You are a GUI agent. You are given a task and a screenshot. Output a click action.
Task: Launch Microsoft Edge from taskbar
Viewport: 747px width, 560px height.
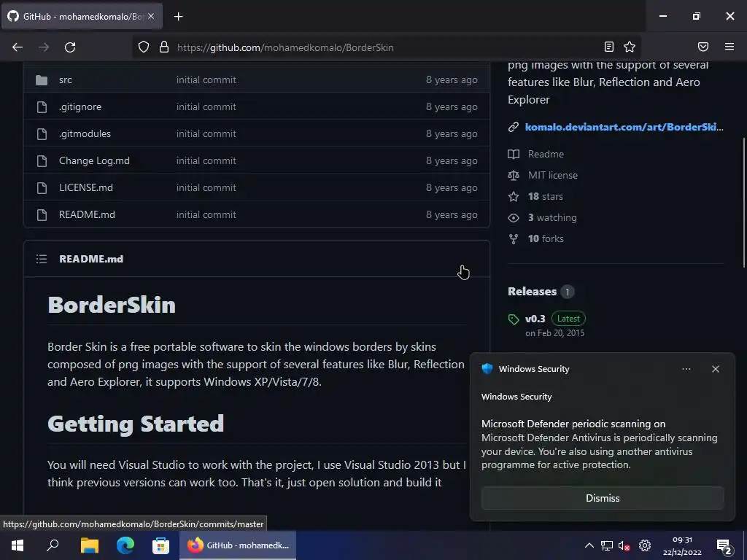point(125,545)
